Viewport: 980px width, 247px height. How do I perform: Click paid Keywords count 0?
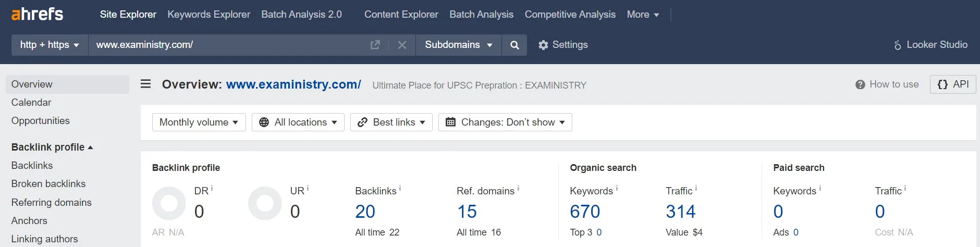click(778, 212)
